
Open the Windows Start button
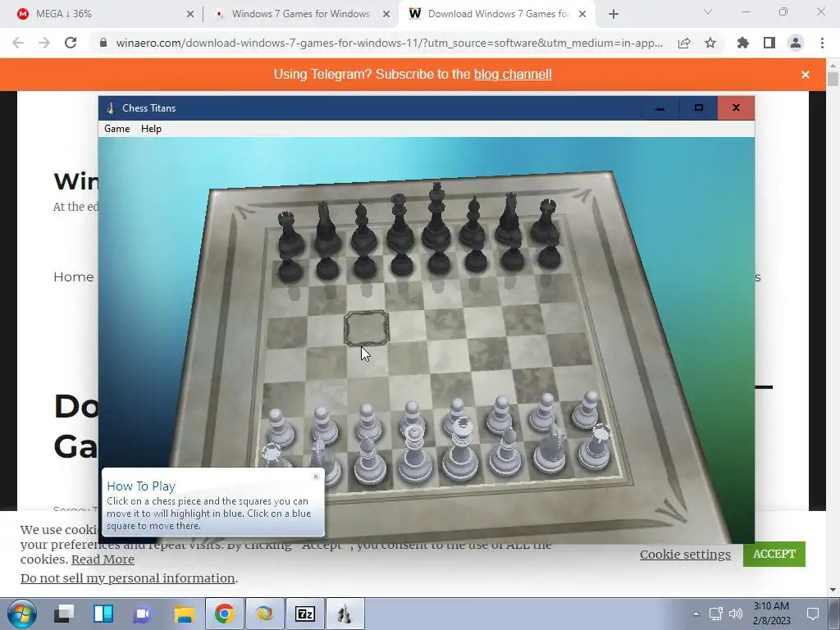(22, 614)
